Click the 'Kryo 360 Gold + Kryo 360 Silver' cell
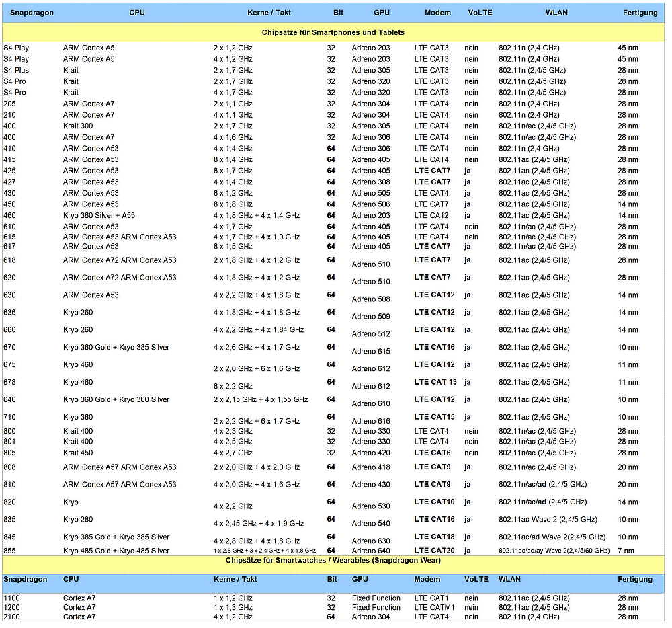Image resolution: width=672 pixels, height=628 pixels. 116,399
